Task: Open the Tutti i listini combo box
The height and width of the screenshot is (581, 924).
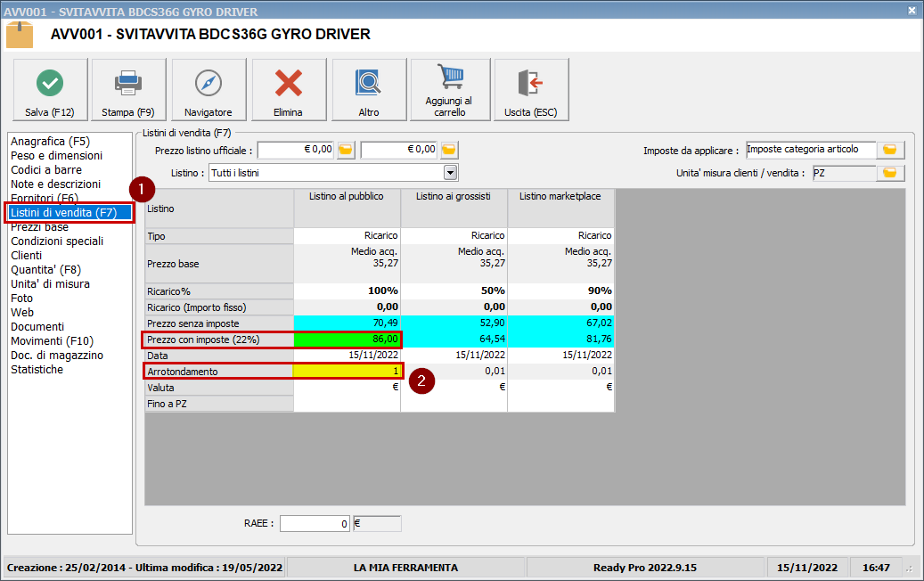Action: click(333, 173)
